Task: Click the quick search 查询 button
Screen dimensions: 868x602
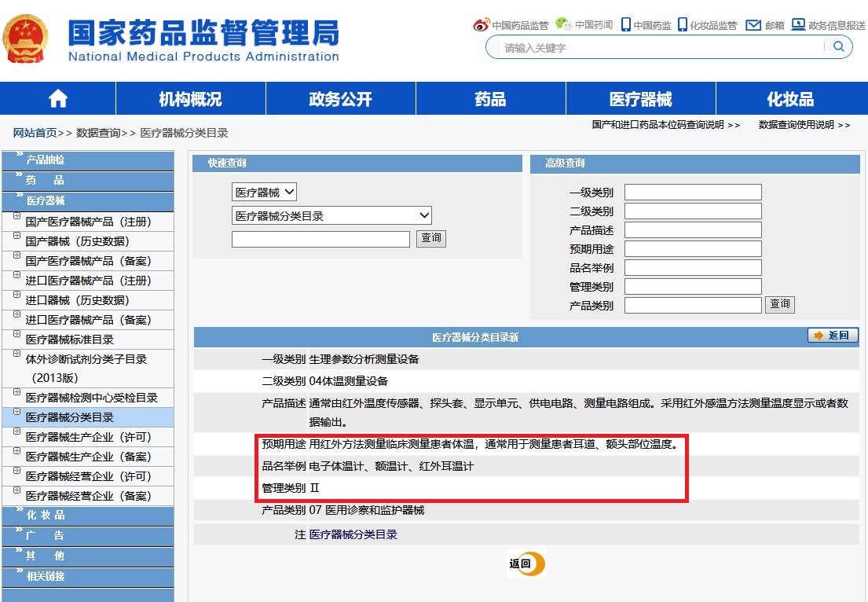Action: (430, 238)
